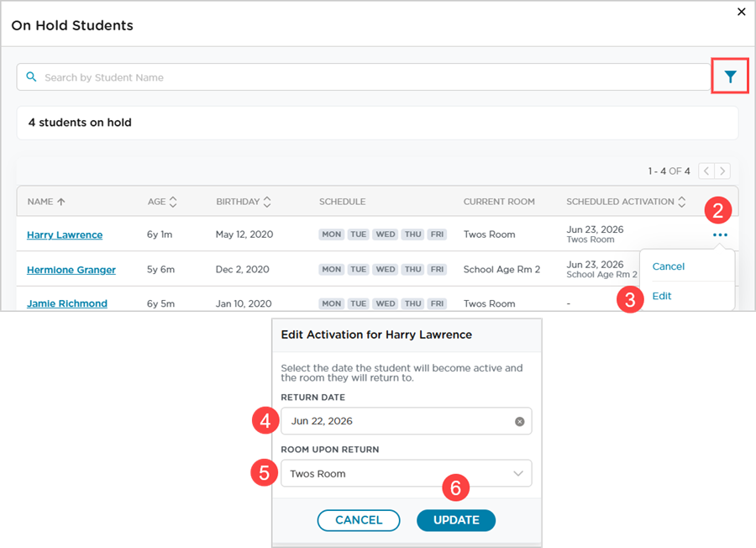
Task: Select Hermione Granger's TUE schedule badge
Action: pyautogui.click(x=358, y=269)
